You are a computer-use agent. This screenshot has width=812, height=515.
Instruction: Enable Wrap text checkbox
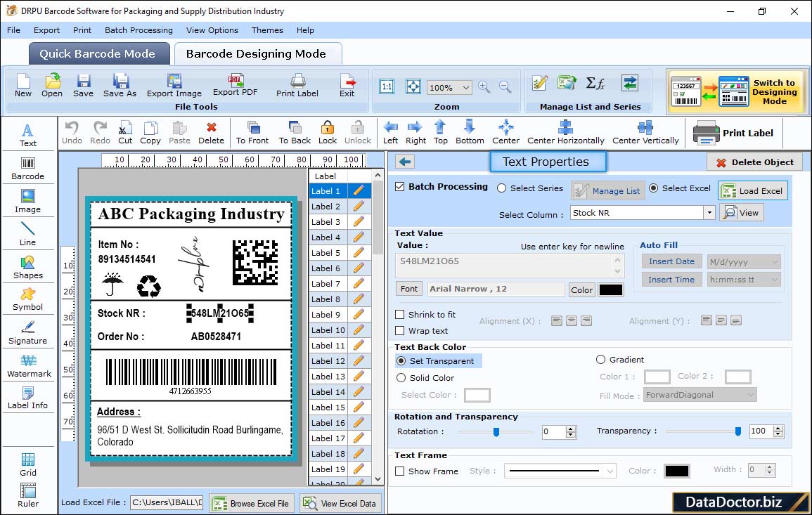400,331
